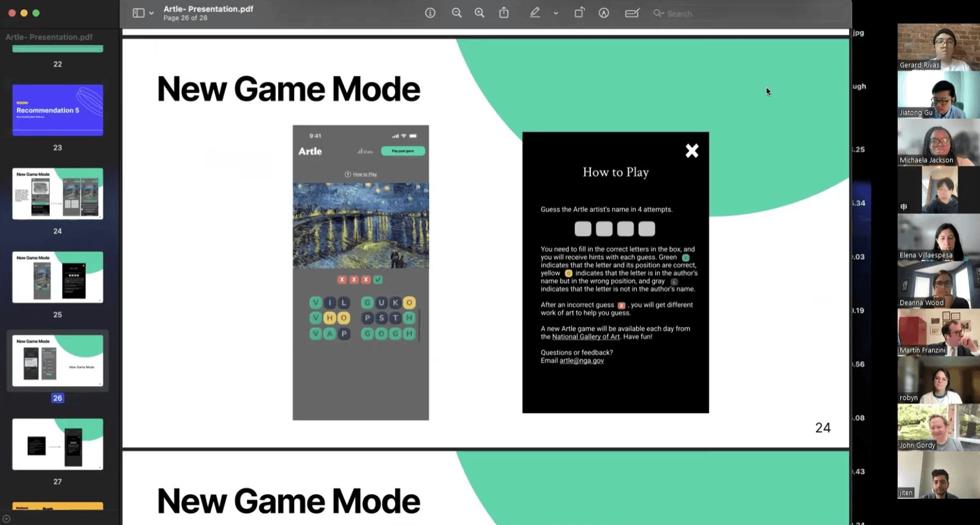Click the sidebar page number label 22
Image resolution: width=980 pixels, height=525 pixels.
coord(58,64)
